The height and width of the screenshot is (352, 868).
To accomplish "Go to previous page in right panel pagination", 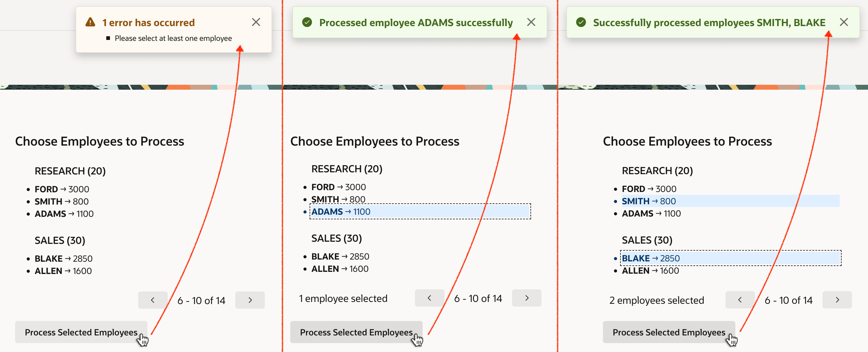I will (x=740, y=300).
